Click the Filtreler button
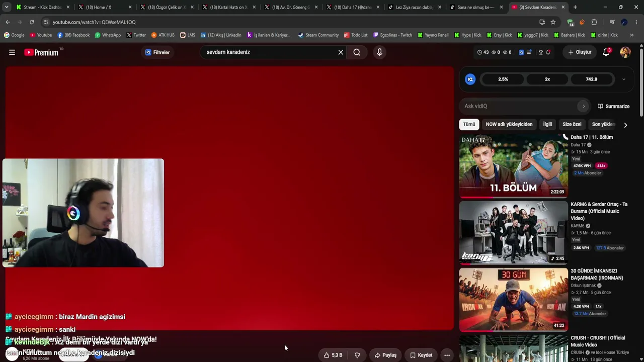 pyautogui.click(x=157, y=52)
